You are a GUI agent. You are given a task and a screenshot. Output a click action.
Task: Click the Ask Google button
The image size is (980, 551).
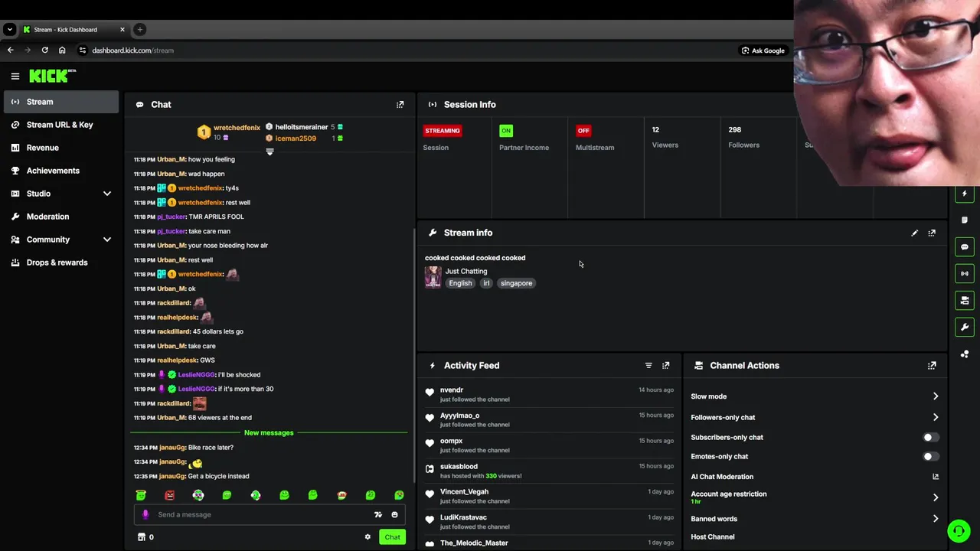[x=763, y=51]
